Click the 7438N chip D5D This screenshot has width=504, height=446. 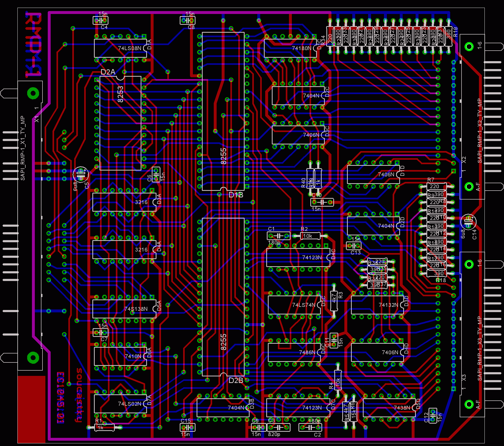click(389, 408)
